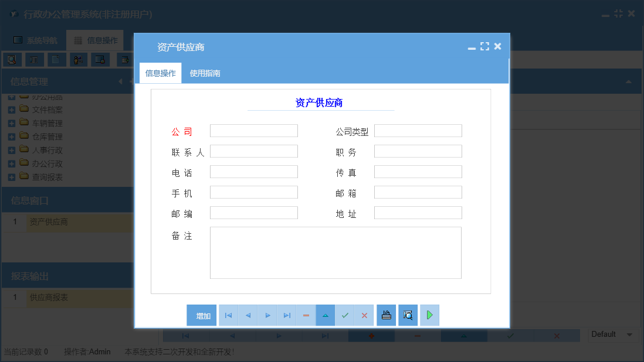
Task: Open the print preview icon beside print
Action: coord(408,315)
